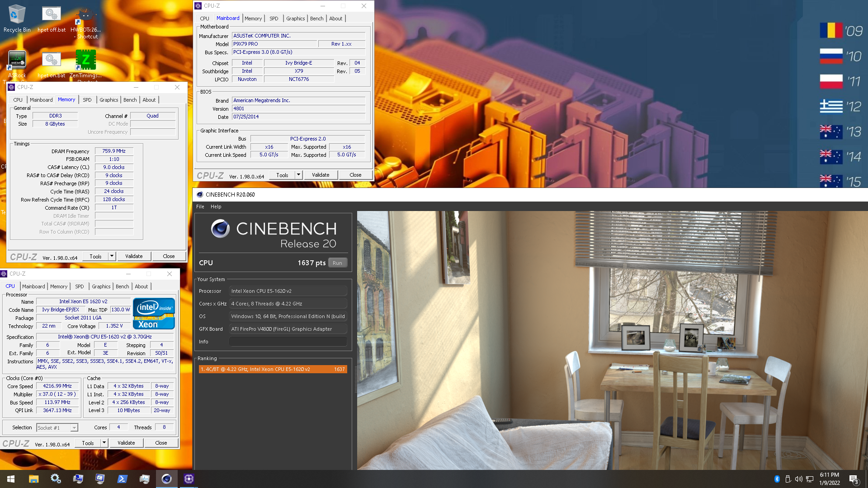Click DRAM Frequency value 759.9 MHz
This screenshot has height=488, width=868.
(114, 151)
